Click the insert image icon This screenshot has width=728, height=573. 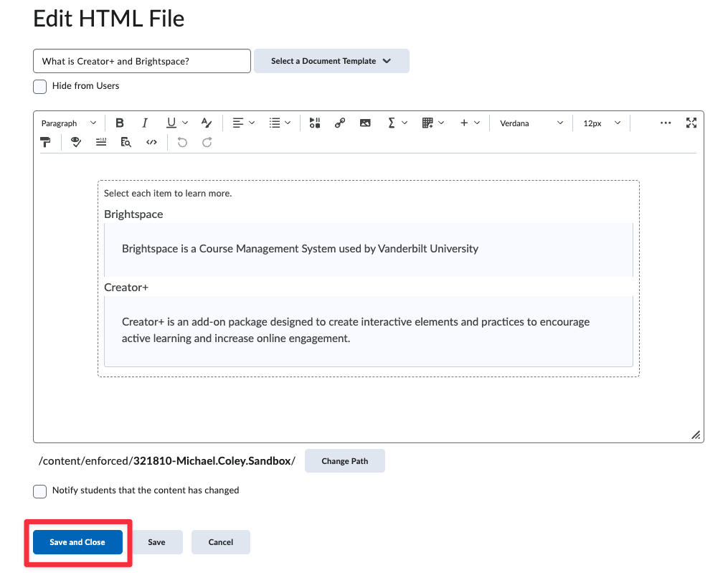[365, 123]
